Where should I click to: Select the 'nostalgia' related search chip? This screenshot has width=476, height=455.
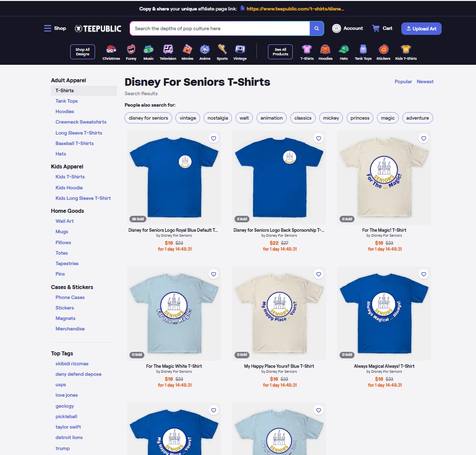218,118
